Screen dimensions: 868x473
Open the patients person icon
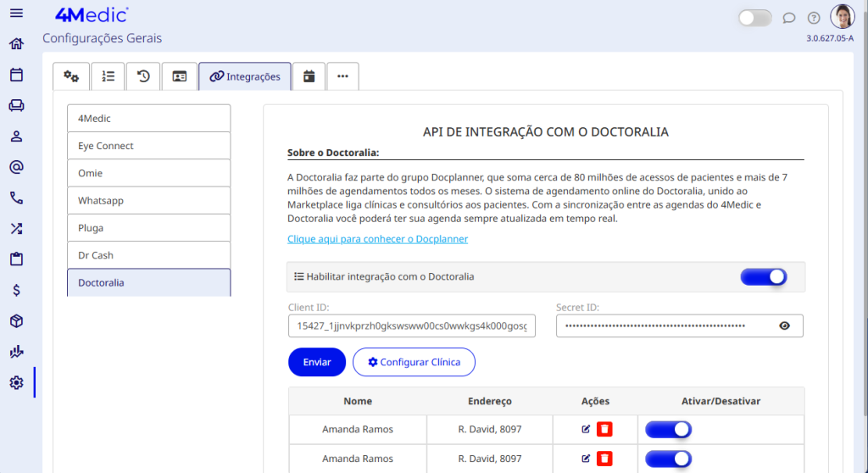pos(17,136)
